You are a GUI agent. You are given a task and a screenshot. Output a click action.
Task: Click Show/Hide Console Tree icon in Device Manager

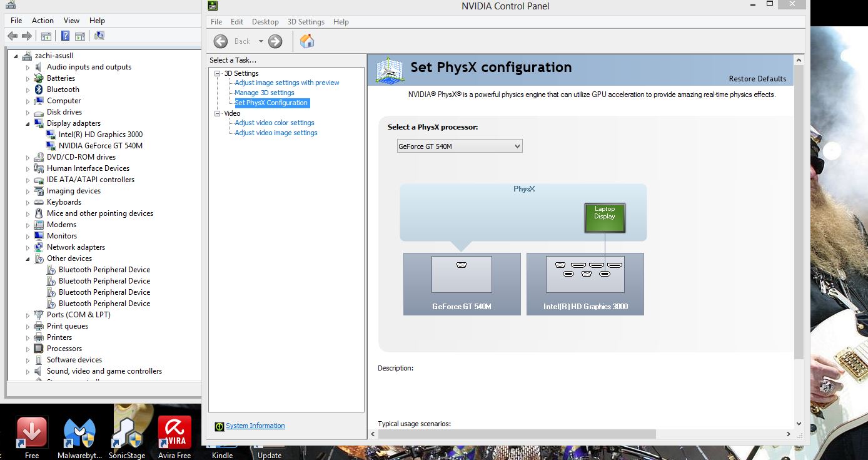(x=48, y=36)
